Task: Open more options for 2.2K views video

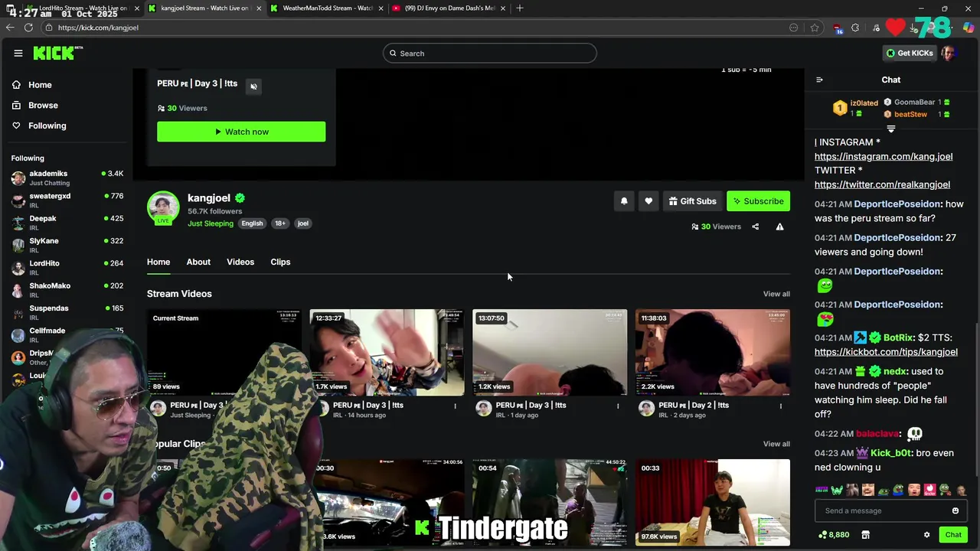Action: tap(781, 406)
